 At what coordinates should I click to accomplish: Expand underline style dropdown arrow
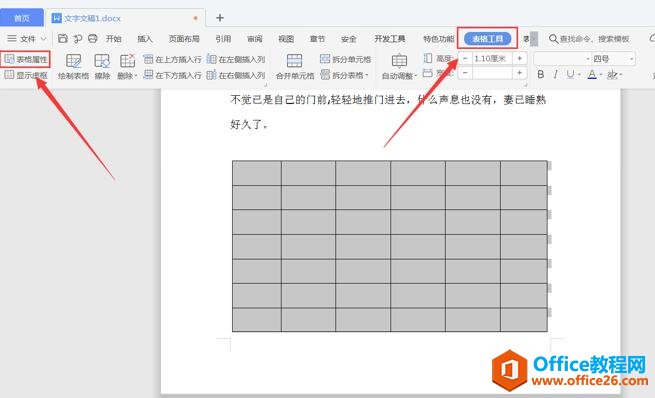580,75
